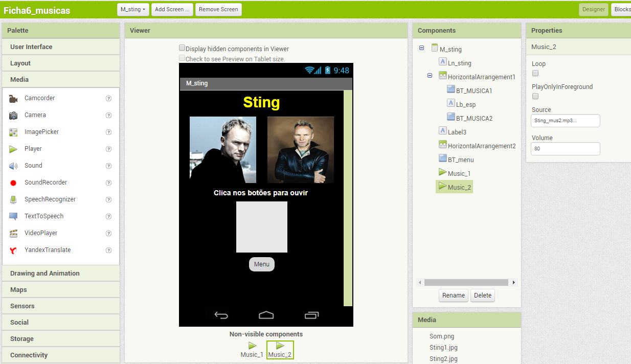
Task: Select Music_1 in component tree
Action: coord(459,173)
